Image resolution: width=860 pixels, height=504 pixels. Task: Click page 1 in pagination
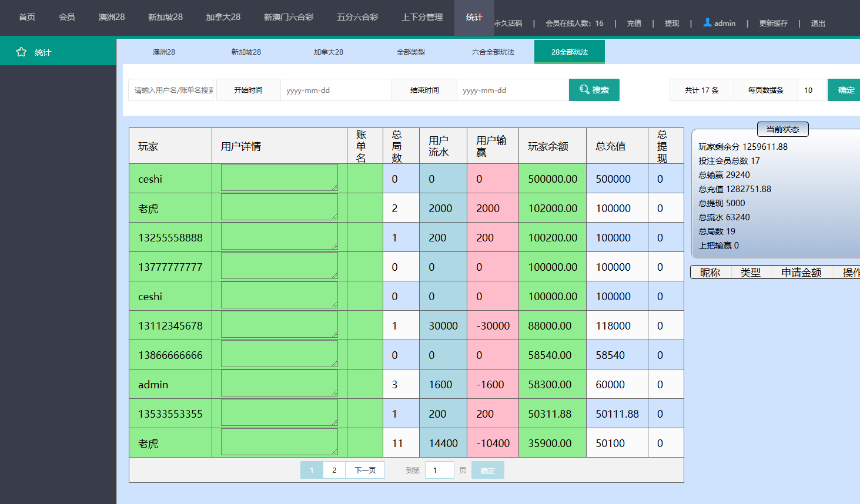click(x=312, y=470)
